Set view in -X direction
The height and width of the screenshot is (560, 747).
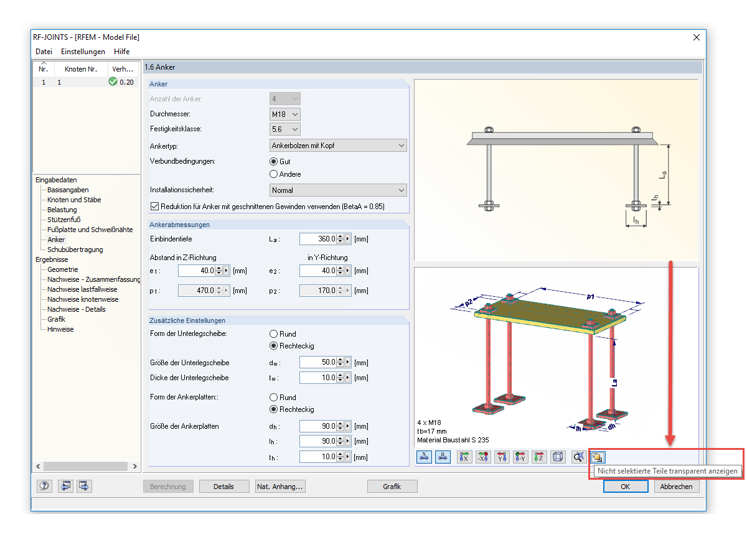coord(483,457)
